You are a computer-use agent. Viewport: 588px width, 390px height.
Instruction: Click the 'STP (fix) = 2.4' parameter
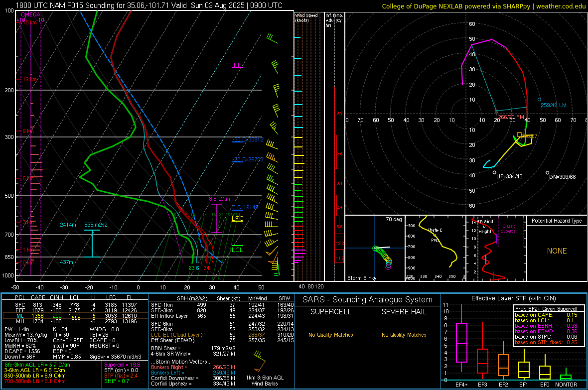pyautogui.click(x=121, y=376)
